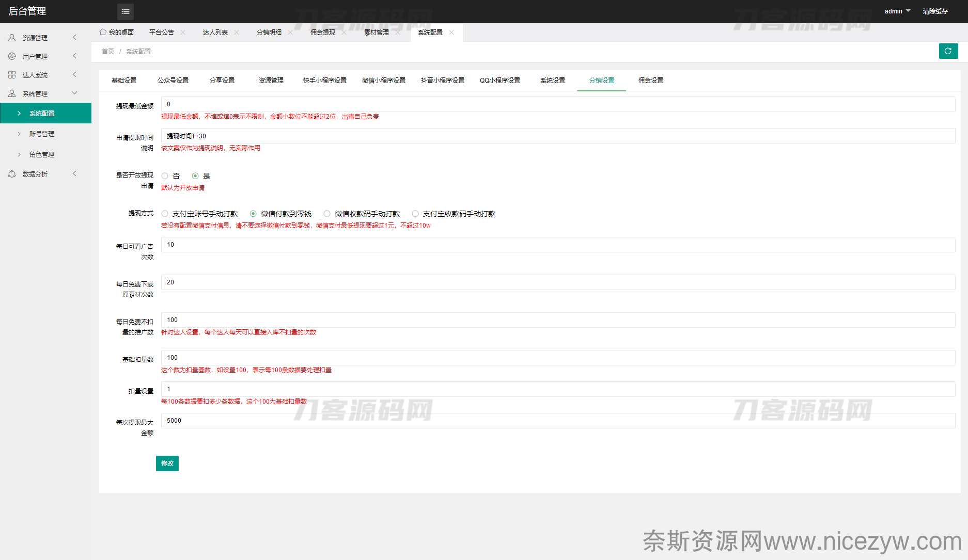The height and width of the screenshot is (560, 968).
Task: Open the 分销明细 page tab
Action: 269,32
